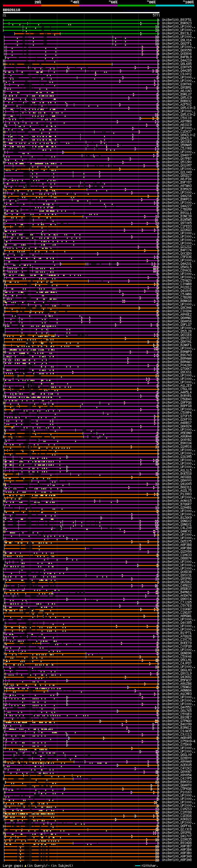This screenshot has width=197, height=868.
Task: Open entry UniRef100_A1L2E9
Action: [176, 386]
